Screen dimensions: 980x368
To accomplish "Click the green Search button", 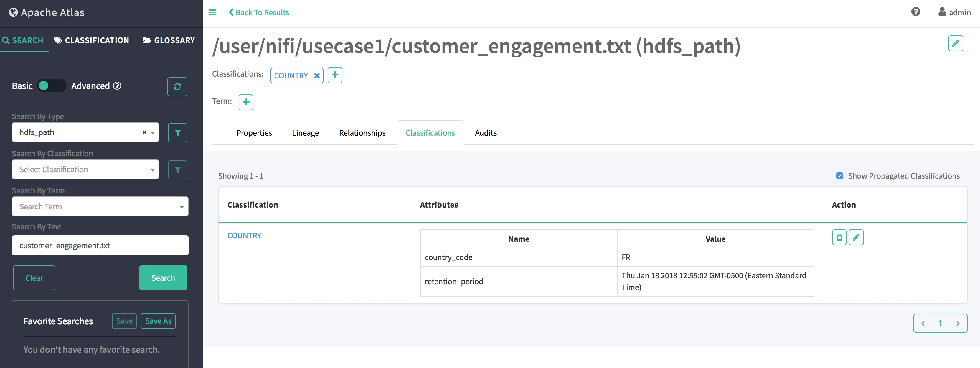I will pos(163,278).
